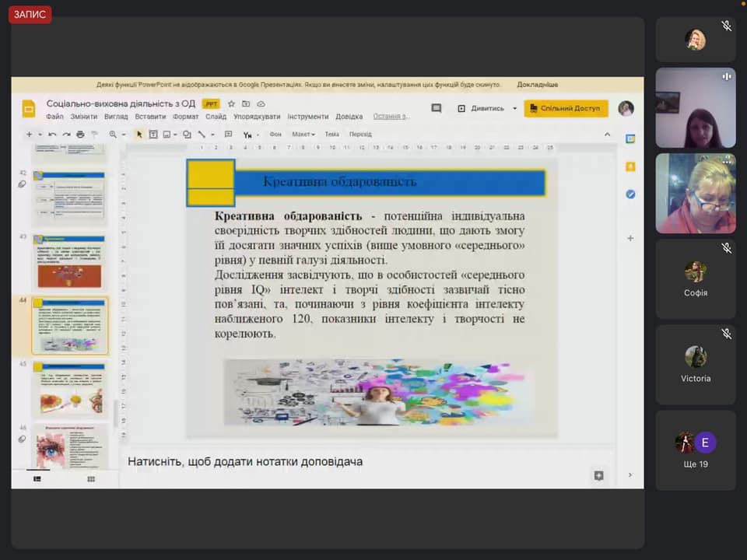The width and height of the screenshot is (747, 560).
Task: Click the print icon in toolbar
Action: (x=80, y=135)
